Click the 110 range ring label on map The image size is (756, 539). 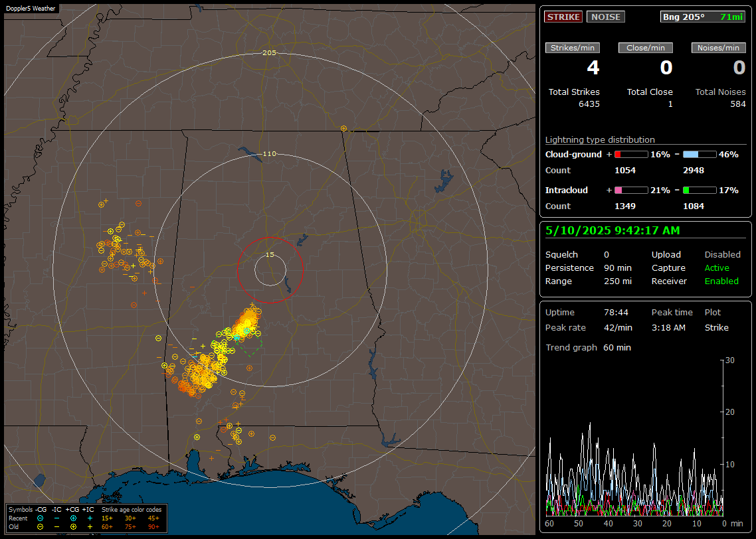tap(269, 154)
